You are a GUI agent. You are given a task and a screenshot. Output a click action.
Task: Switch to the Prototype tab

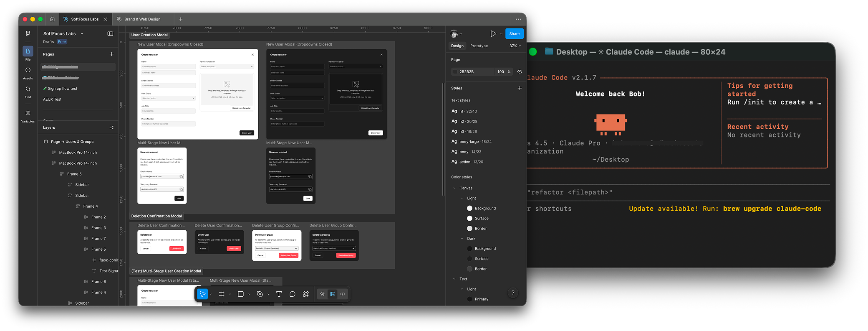click(479, 46)
